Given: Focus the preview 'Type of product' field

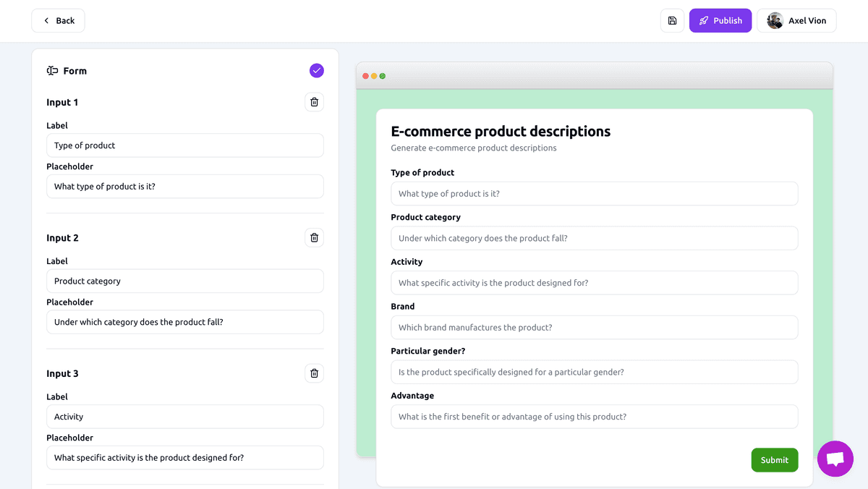Looking at the screenshot, I should click(594, 194).
